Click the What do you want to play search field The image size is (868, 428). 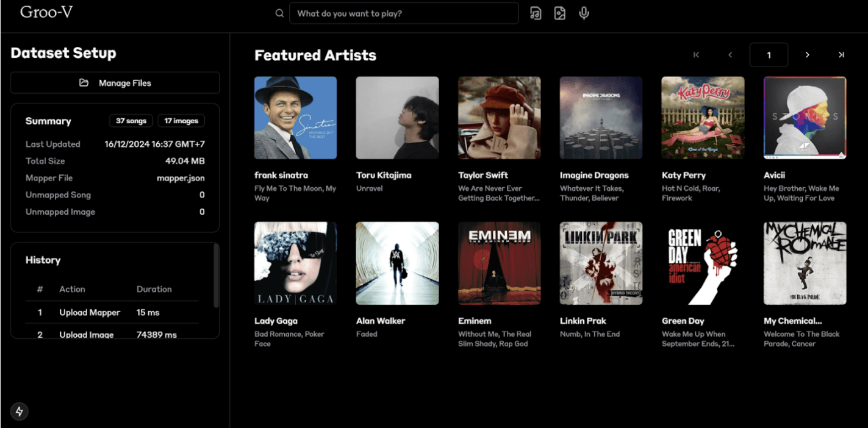click(404, 13)
